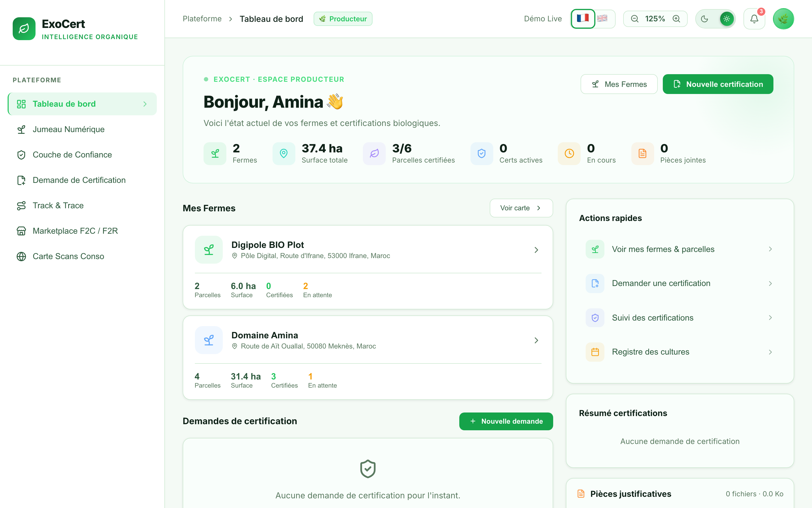812x508 pixels.
Task: Click the Fermes sprout stat icon
Action: click(x=215, y=153)
